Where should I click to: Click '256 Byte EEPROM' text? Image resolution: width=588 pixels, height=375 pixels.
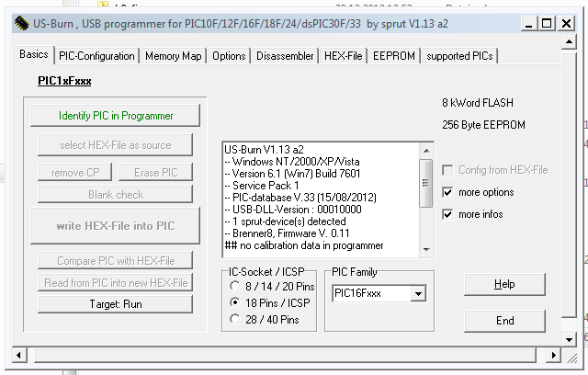point(483,125)
